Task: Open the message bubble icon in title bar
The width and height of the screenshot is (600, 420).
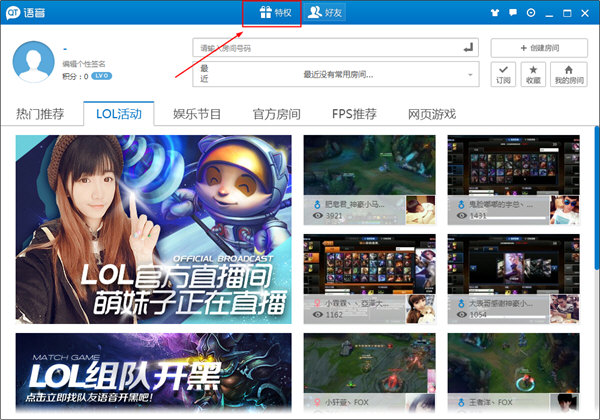Action: coord(512,13)
